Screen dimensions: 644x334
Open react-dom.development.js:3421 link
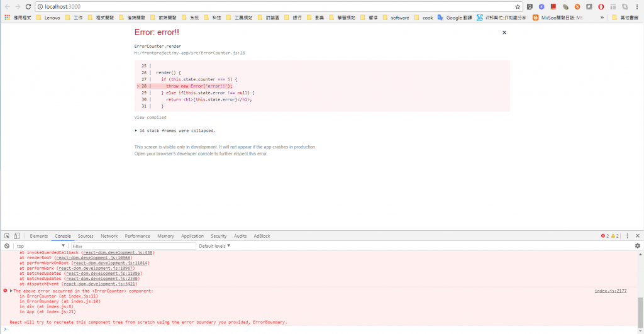(x=99, y=284)
